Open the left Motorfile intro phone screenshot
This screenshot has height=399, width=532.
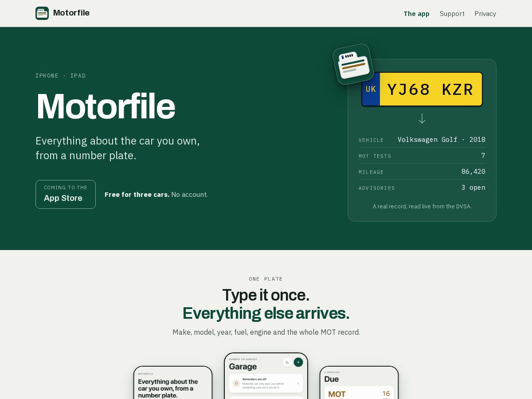pyautogui.click(x=173, y=383)
